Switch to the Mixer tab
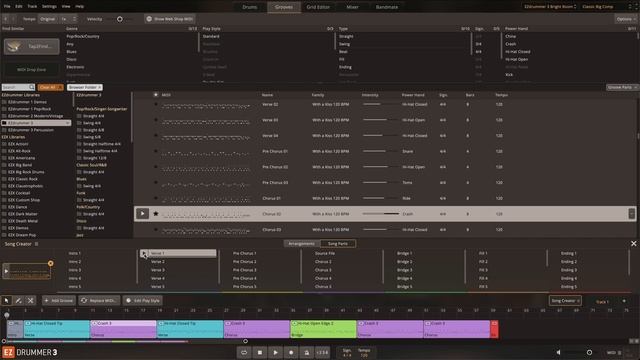This screenshot has height=360, width=640. coord(352,7)
